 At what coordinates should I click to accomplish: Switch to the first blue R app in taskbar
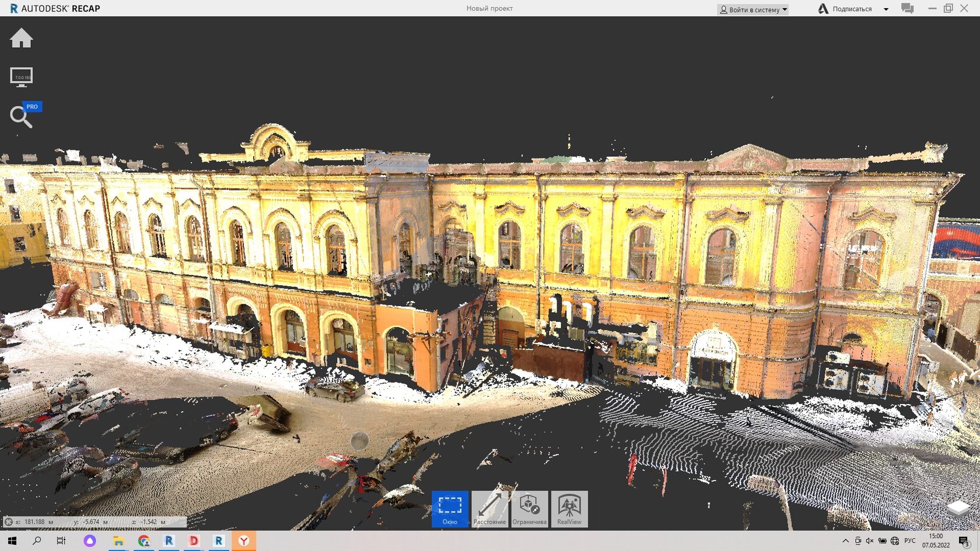[x=169, y=541]
